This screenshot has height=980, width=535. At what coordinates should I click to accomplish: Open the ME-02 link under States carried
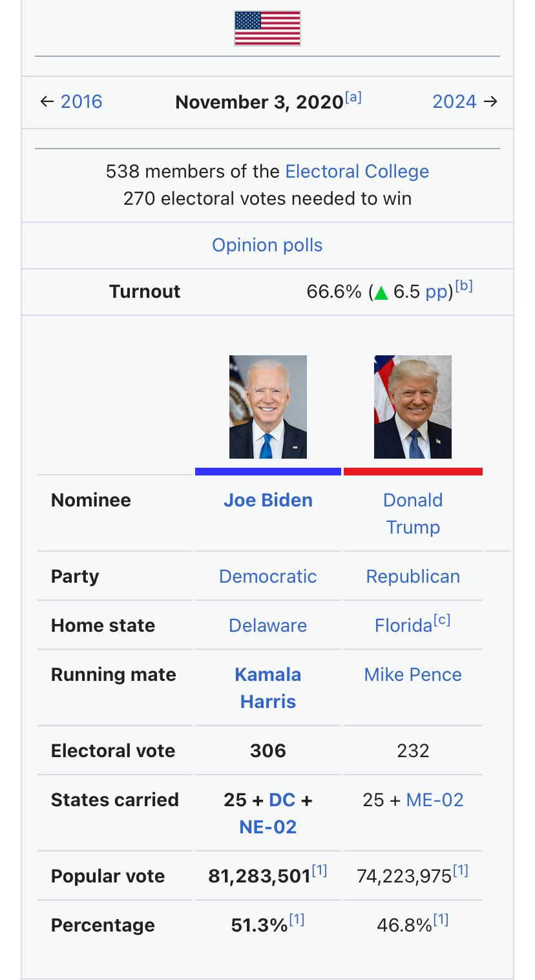(x=435, y=800)
